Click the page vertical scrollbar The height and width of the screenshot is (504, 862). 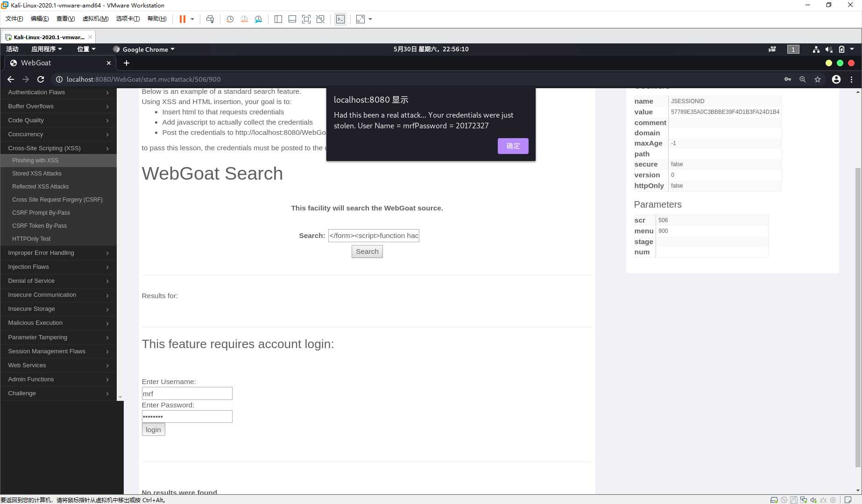click(858, 317)
